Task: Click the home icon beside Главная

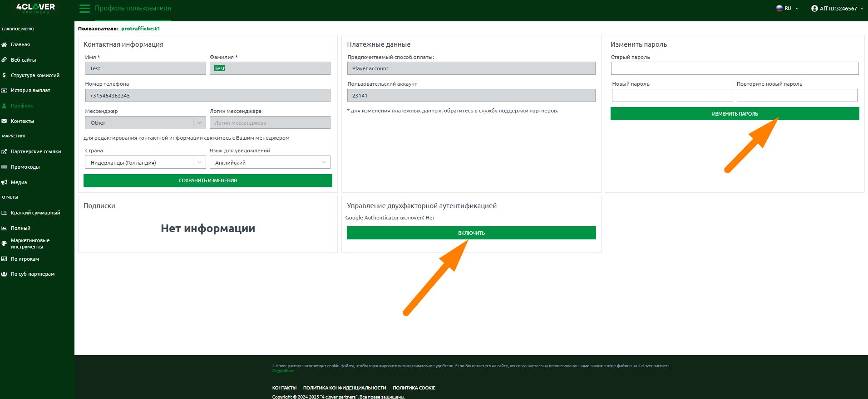Action: click(4, 44)
